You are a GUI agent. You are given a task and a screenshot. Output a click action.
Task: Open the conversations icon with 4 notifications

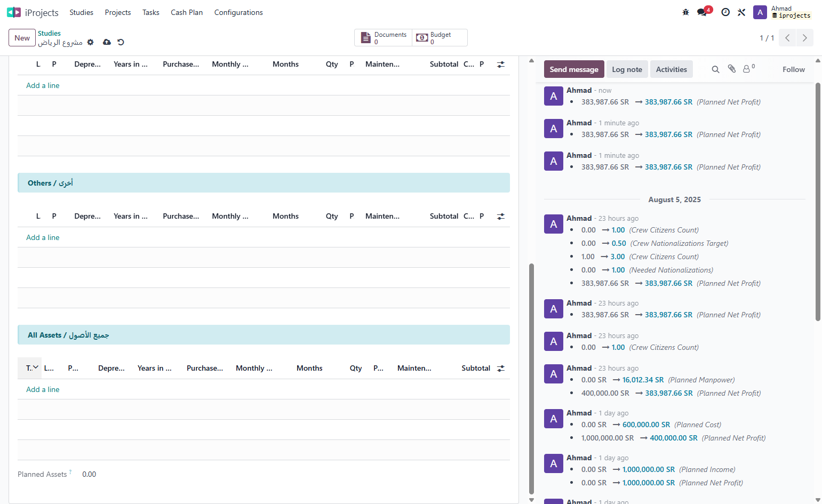[703, 12]
